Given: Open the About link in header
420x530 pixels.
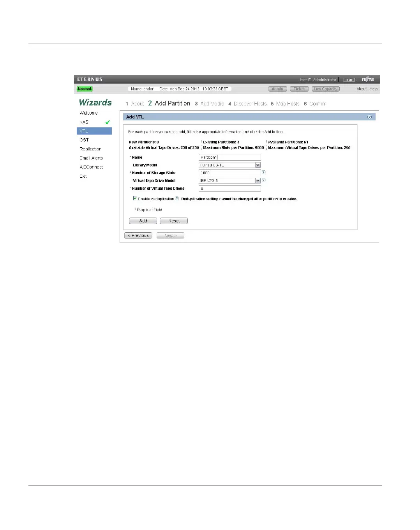Looking at the screenshot, I should tap(362, 89).
